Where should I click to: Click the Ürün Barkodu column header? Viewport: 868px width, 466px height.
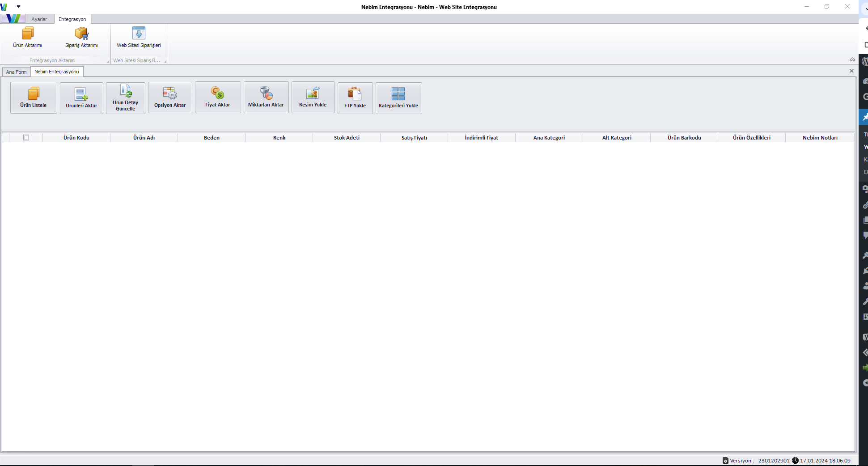click(x=684, y=138)
